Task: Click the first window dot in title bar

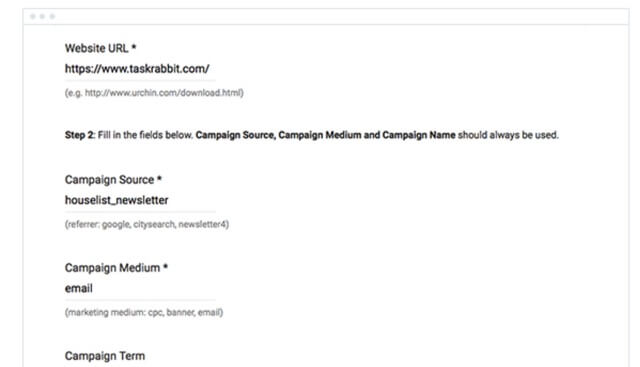Action: tap(33, 16)
